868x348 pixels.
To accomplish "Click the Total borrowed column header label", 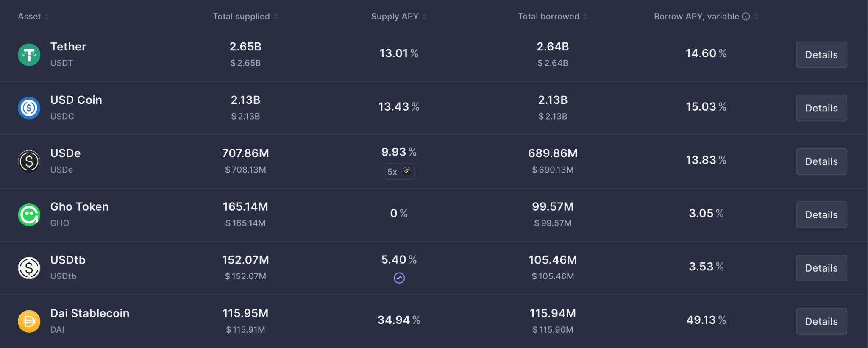I will click(x=548, y=17).
